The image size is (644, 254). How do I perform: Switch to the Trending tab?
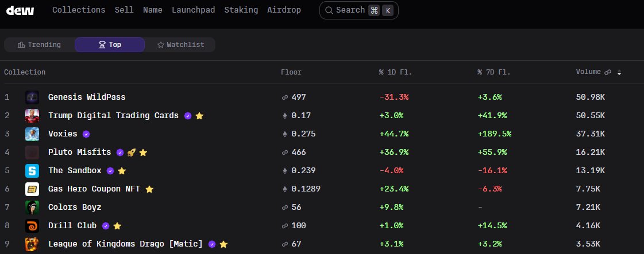40,45
